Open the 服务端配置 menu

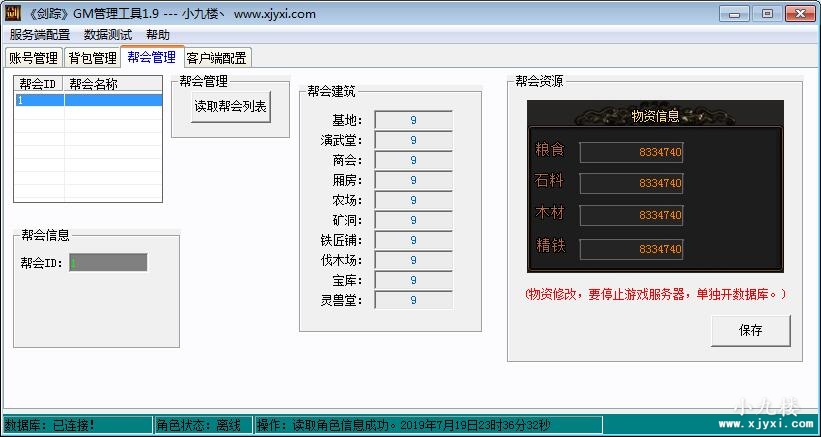(x=40, y=35)
